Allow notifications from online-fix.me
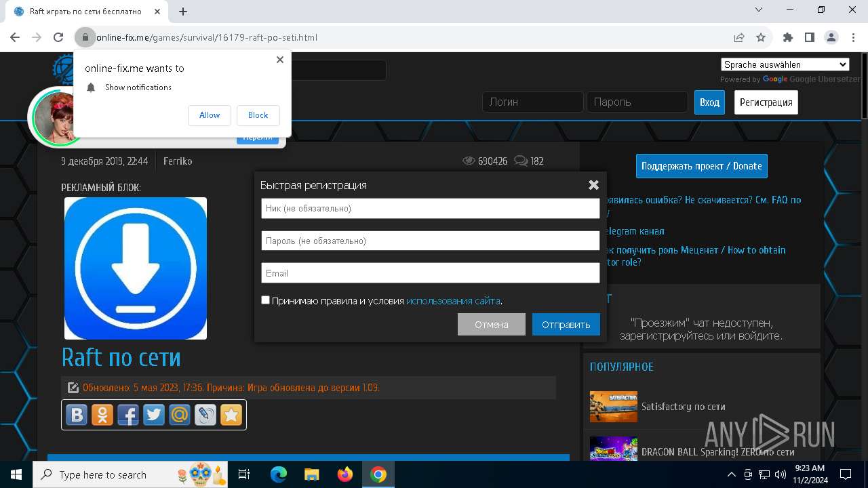 (x=210, y=115)
